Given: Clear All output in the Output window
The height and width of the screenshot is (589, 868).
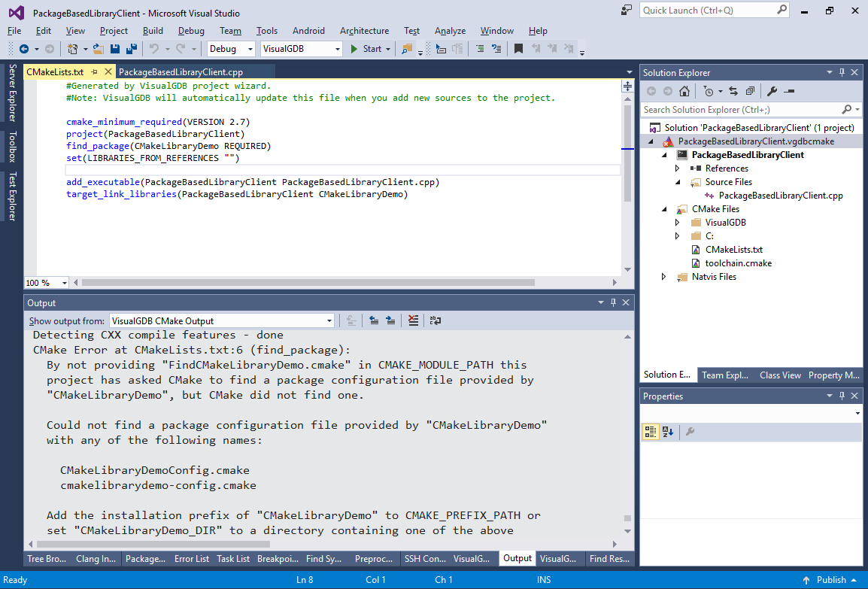Looking at the screenshot, I should [x=413, y=320].
